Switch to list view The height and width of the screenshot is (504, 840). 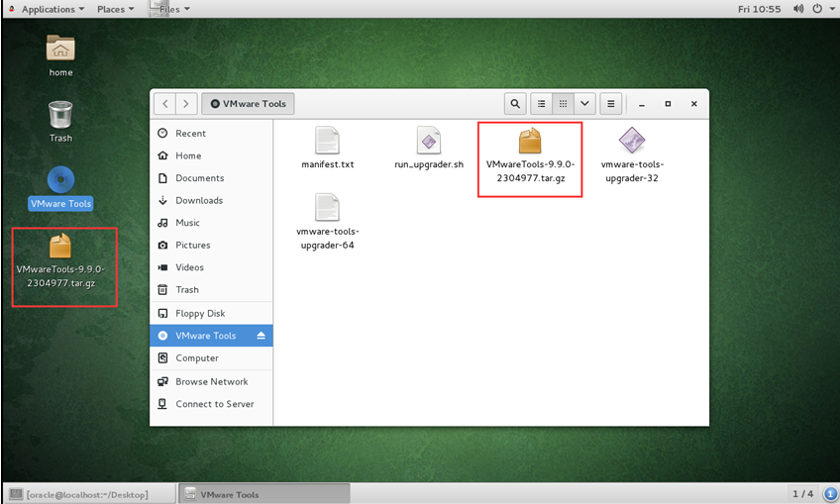point(542,104)
